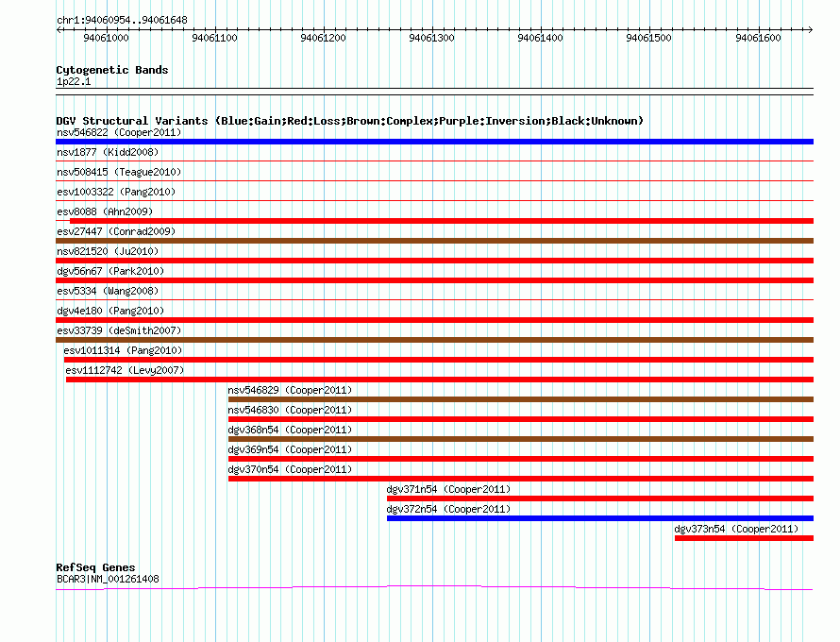
Task: Select the red bar under esv1011314
Action: point(438,360)
